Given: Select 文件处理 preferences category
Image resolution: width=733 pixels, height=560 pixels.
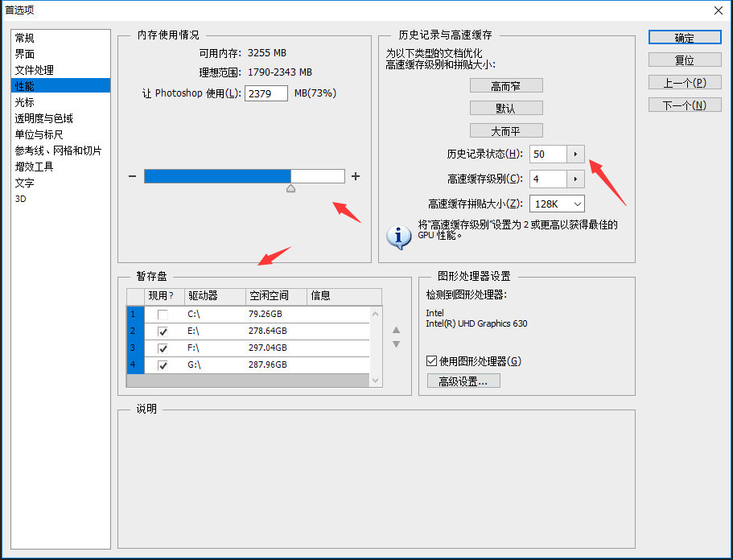Looking at the screenshot, I should (x=61, y=70).
